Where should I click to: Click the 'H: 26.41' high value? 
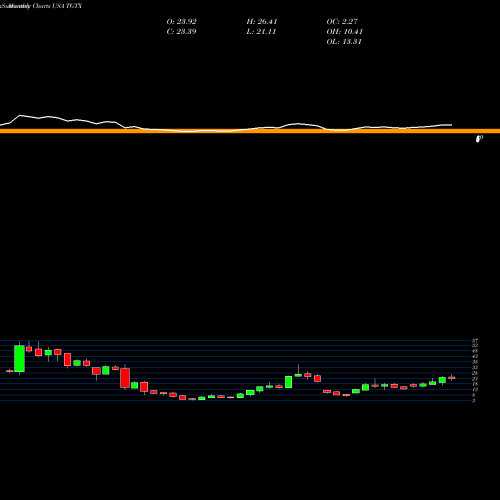coord(262,22)
